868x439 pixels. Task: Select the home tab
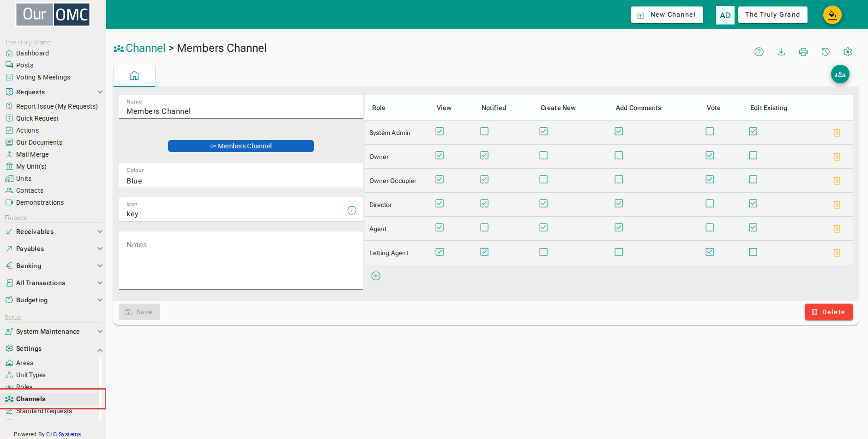[x=134, y=75]
